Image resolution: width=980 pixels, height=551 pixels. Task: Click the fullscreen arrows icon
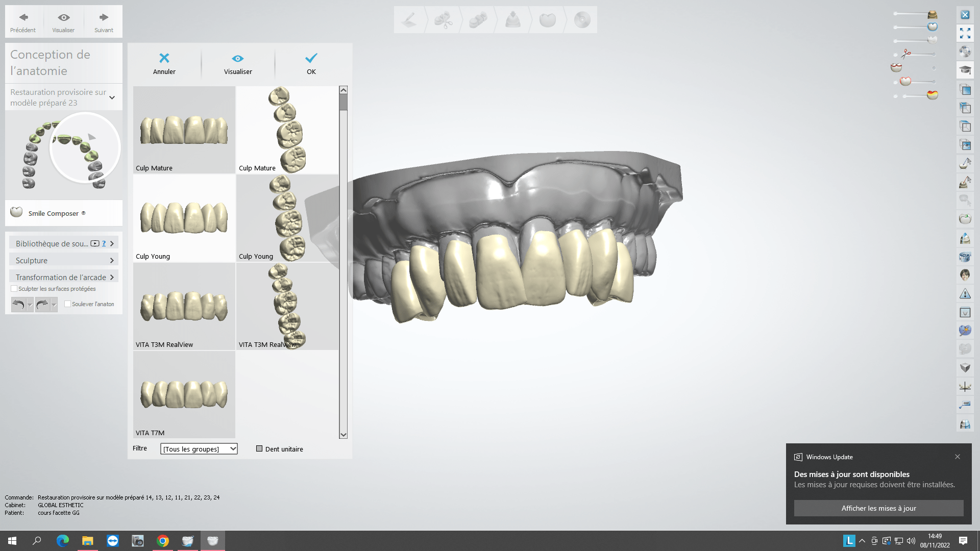[965, 34]
